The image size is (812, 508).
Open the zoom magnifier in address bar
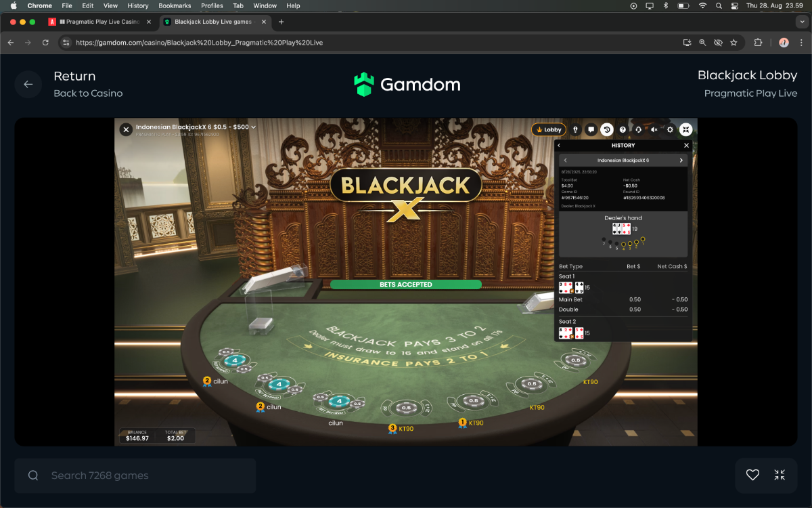[x=702, y=42]
